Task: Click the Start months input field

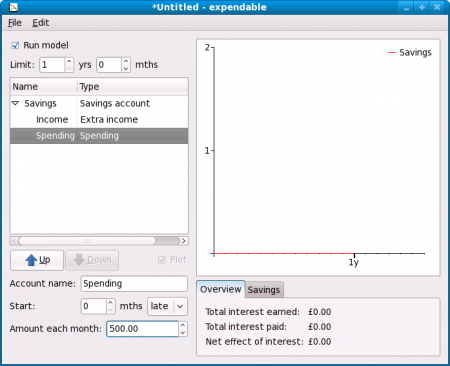Action: (x=94, y=306)
